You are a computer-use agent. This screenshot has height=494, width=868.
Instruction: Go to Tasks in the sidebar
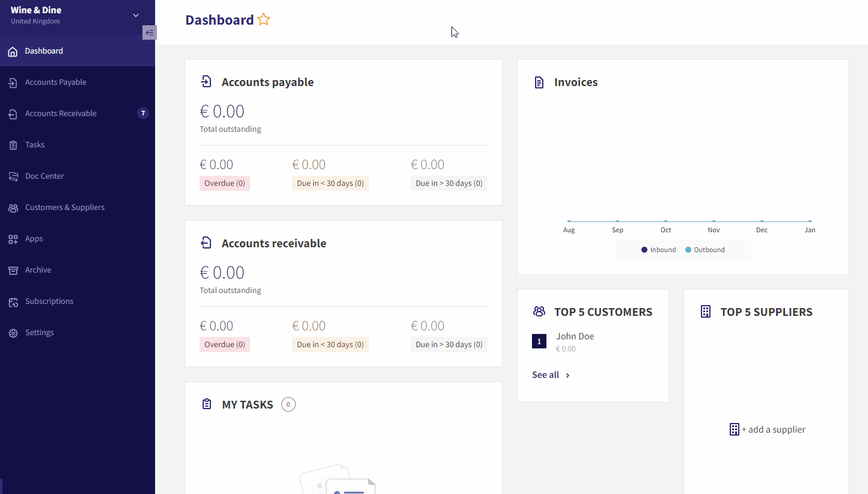point(78,145)
